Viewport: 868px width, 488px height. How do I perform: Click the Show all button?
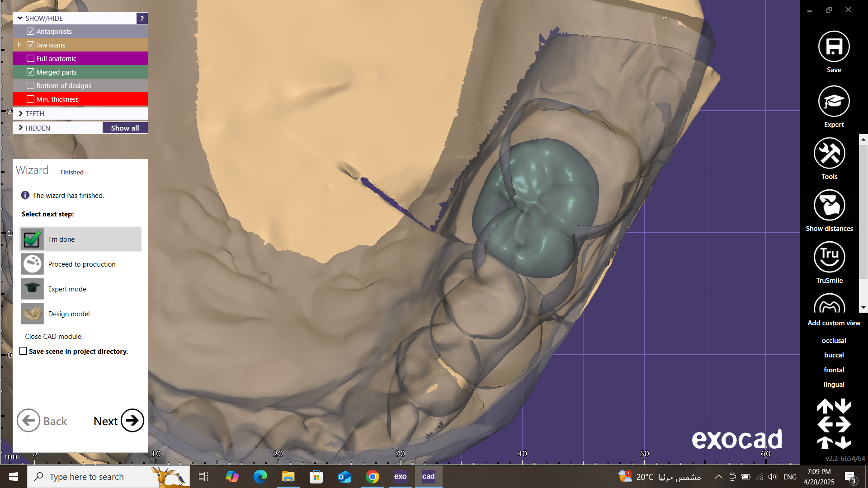coord(125,128)
